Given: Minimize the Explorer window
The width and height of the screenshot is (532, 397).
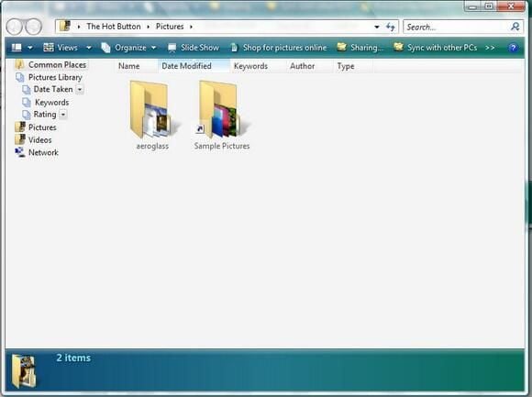Looking at the screenshot, I should point(472,6).
